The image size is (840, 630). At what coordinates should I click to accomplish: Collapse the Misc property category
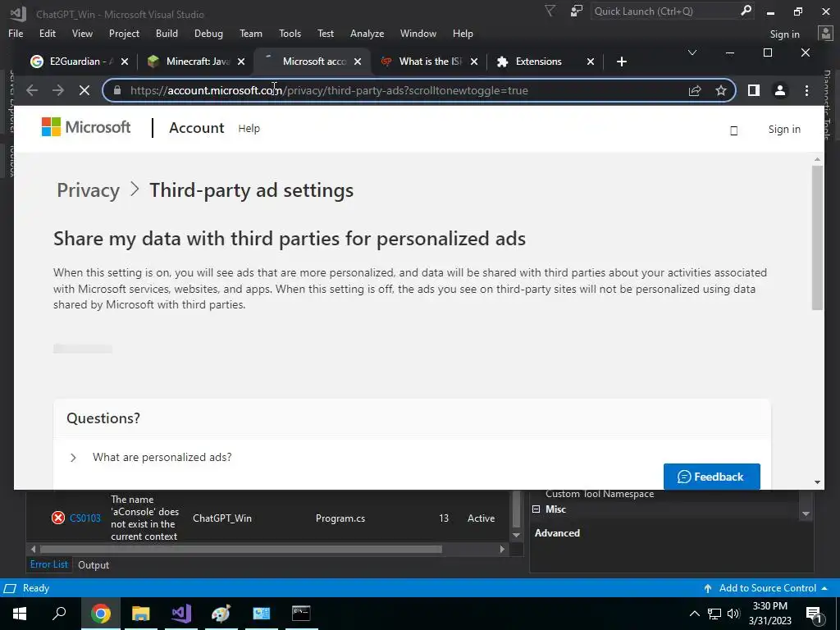coord(536,509)
